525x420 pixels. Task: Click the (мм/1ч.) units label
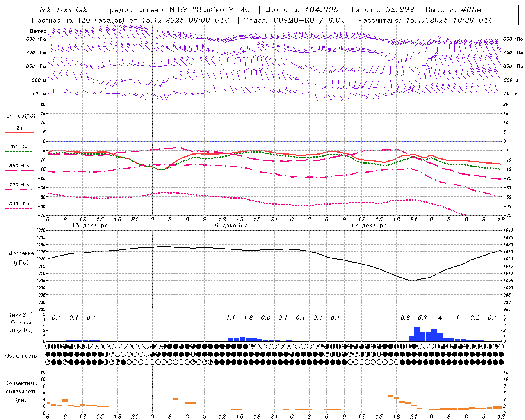(21, 330)
